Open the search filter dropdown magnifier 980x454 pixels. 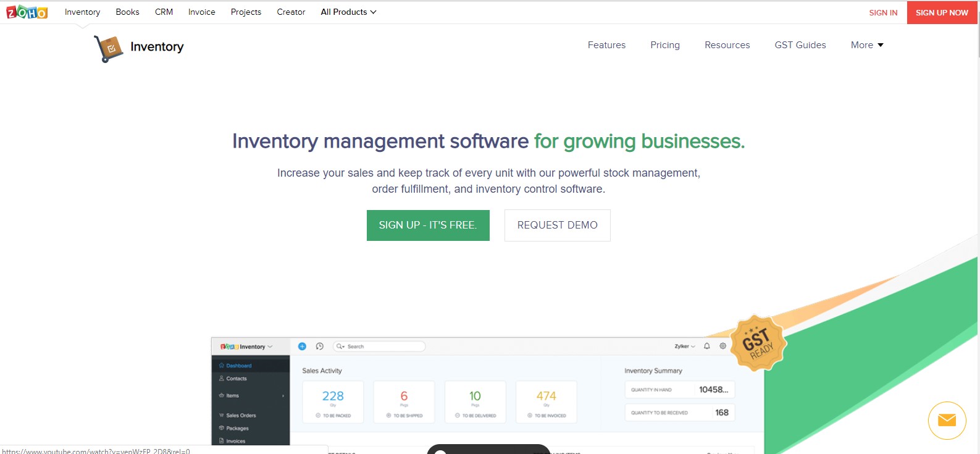[340, 347]
